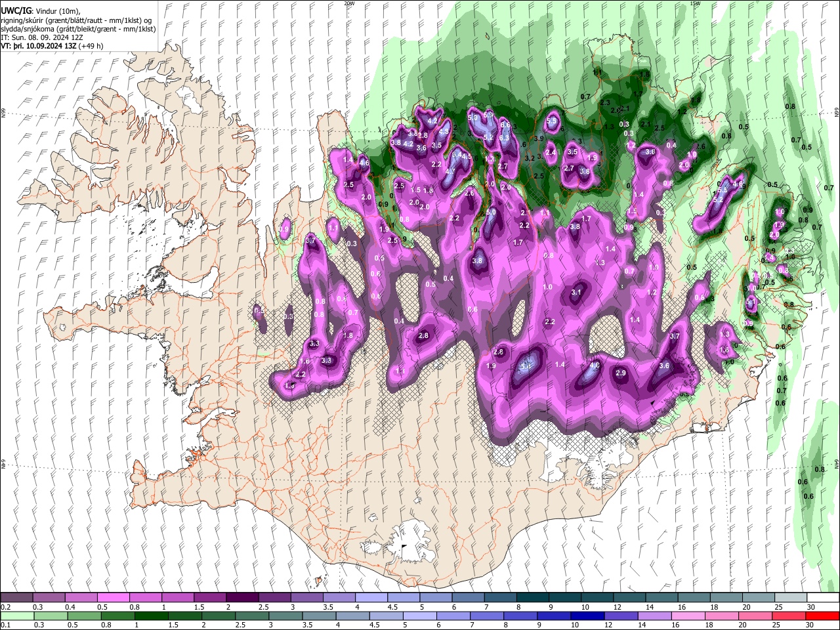Select the '0.2' label on purple snow scale
Viewport: 840px width, 630px height.
click(x=5, y=607)
